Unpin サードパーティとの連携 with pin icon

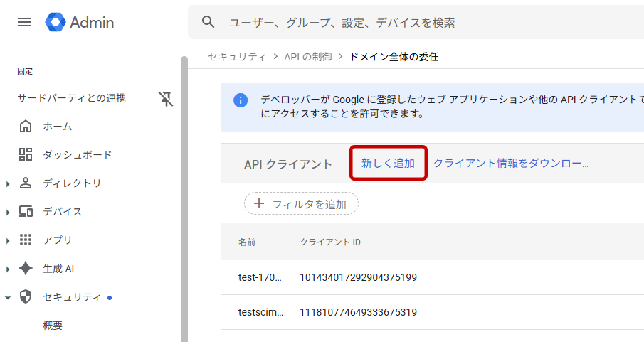coord(166,99)
